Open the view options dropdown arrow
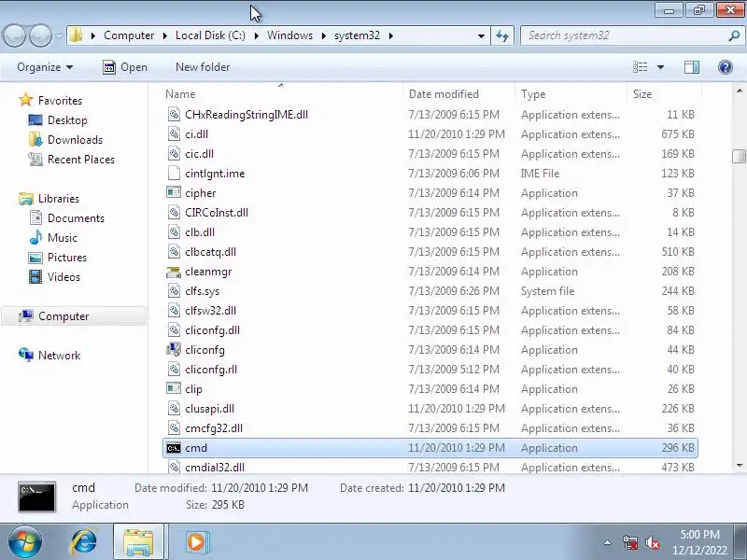The height and width of the screenshot is (560, 747). tap(660, 67)
